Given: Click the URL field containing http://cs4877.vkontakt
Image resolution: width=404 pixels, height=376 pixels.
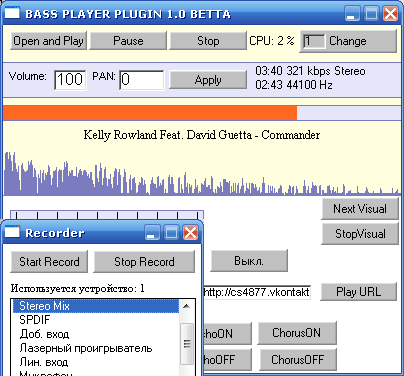Looking at the screenshot, I should pyautogui.click(x=257, y=292).
